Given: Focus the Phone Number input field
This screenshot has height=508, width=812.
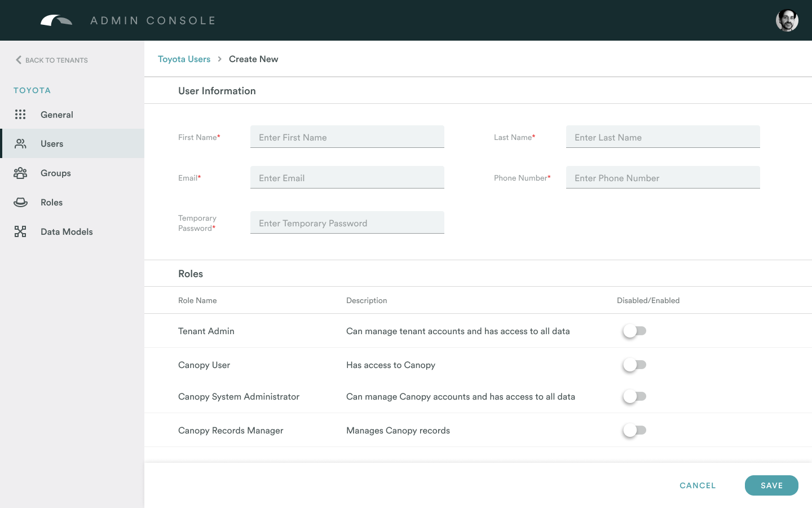Looking at the screenshot, I should coord(663,178).
